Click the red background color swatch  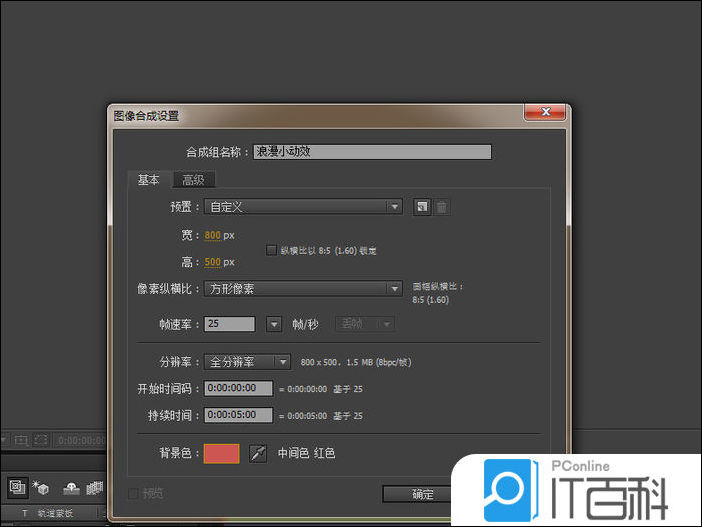click(x=222, y=454)
